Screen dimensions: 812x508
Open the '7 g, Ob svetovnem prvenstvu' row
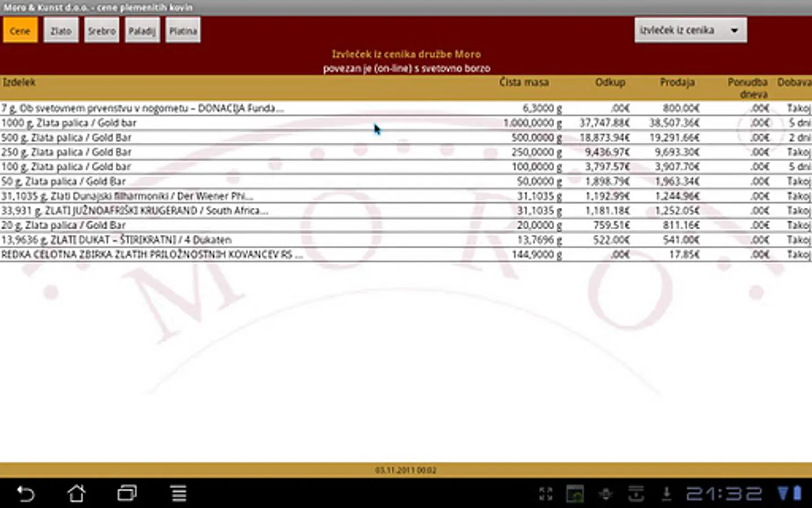click(406, 108)
